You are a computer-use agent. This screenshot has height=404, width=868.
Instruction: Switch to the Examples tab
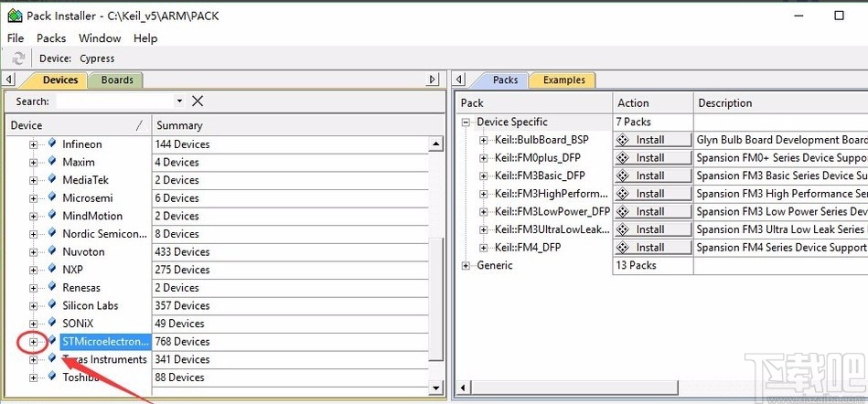pyautogui.click(x=563, y=80)
